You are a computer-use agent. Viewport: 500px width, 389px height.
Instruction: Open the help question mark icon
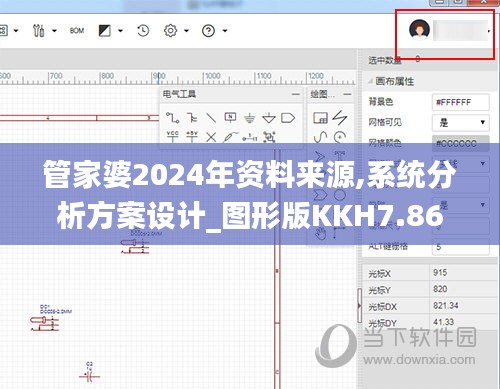[208, 31]
